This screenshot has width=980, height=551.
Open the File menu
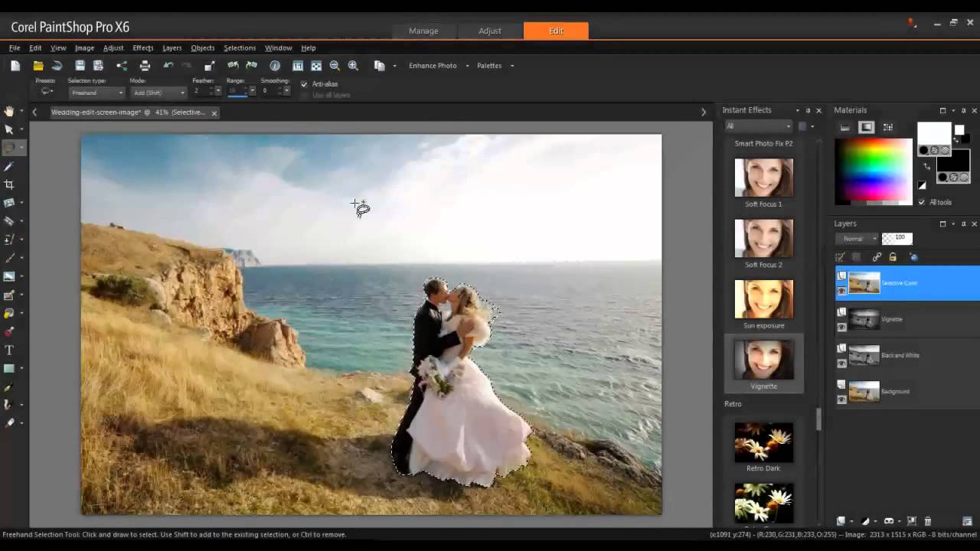pos(15,47)
